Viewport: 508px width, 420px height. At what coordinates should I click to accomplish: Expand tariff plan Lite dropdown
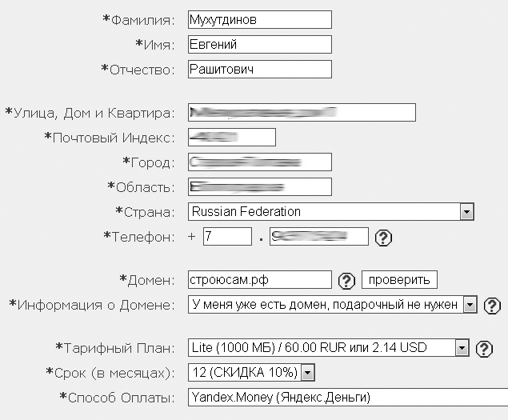click(x=462, y=348)
